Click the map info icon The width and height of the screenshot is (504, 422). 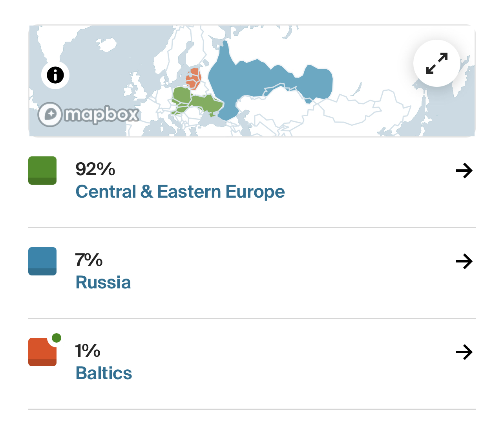(x=55, y=75)
